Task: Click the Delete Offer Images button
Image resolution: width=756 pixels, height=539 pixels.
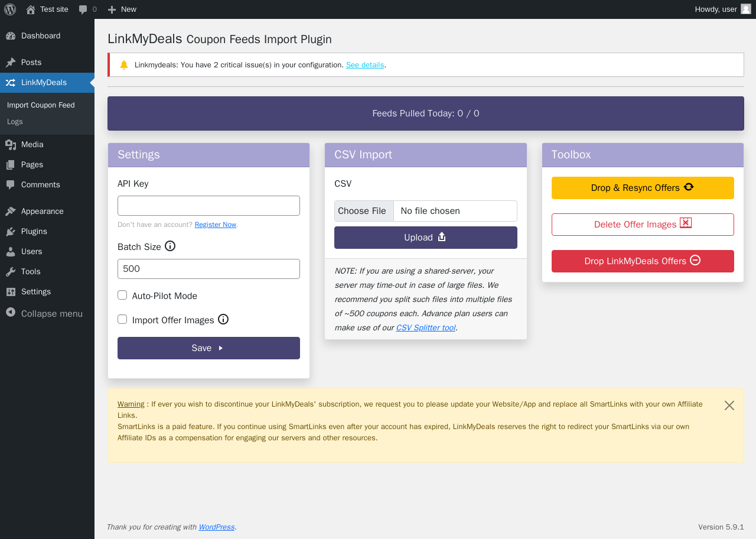Action: pos(643,225)
